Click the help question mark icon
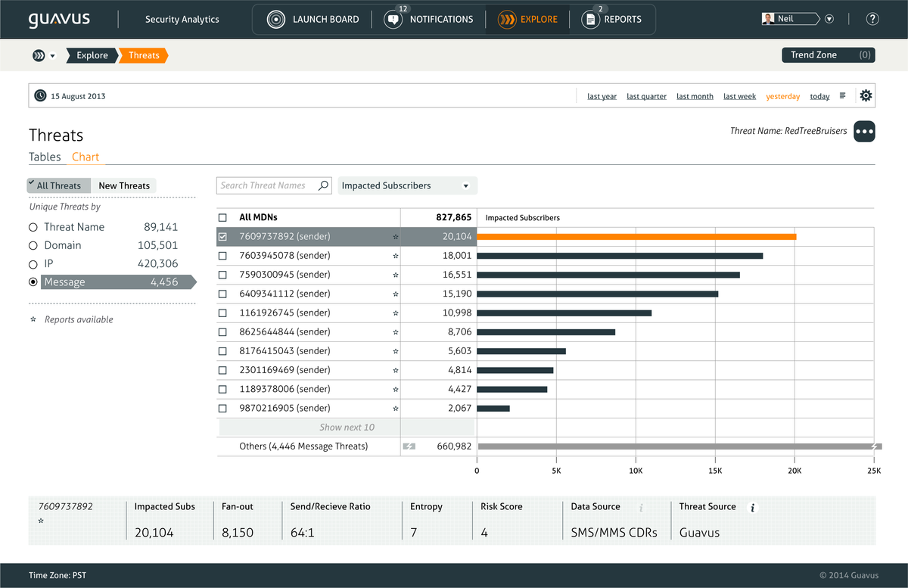 coord(872,19)
